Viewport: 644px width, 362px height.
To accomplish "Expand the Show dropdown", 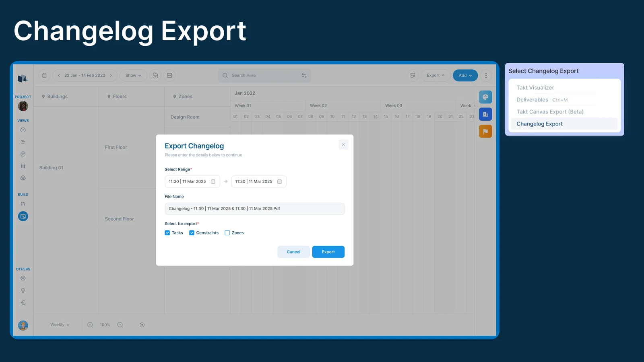I will point(133,75).
